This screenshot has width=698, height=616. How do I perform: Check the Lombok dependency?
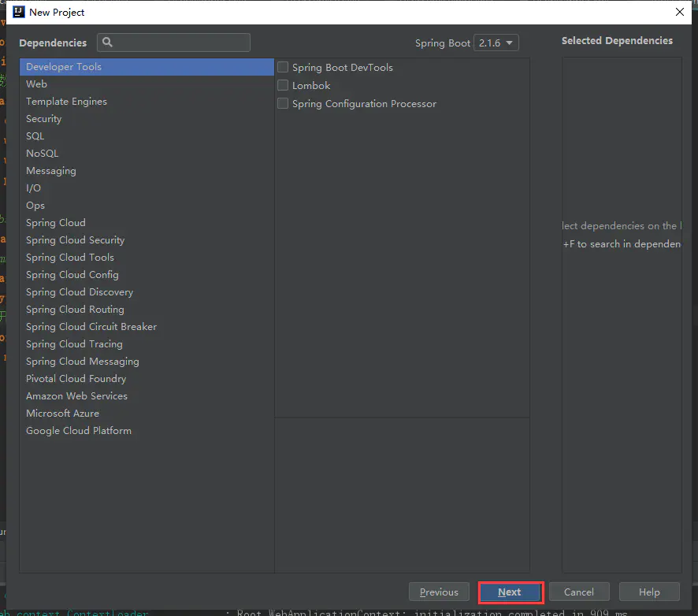pos(283,85)
